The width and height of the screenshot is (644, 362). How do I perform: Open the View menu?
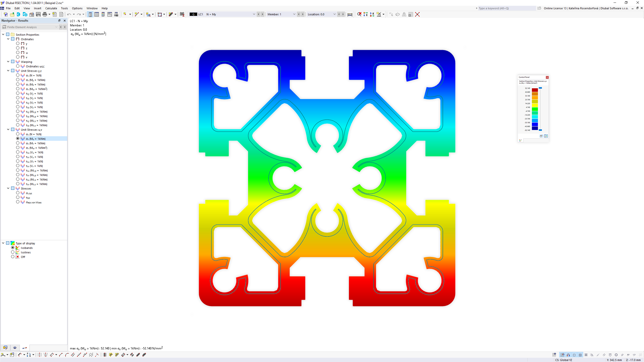point(26,8)
